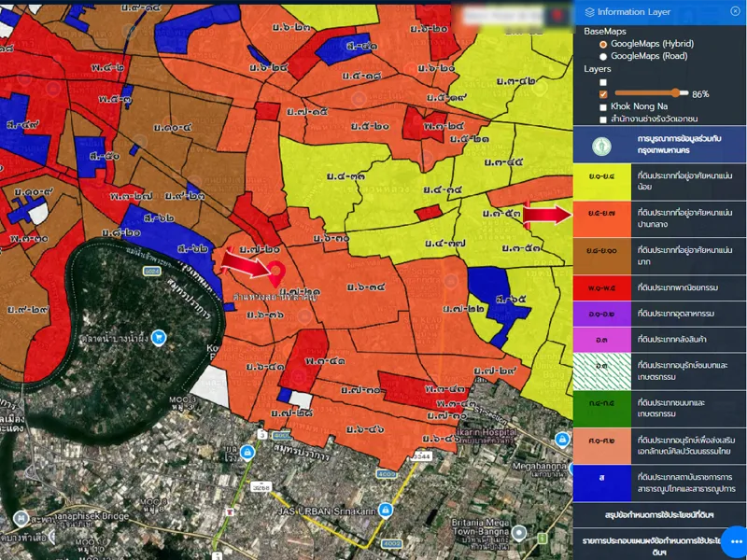This screenshot has height=560, width=747.
Task: Enable the first unlabeled layer checkbox
Action: pos(603,82)
